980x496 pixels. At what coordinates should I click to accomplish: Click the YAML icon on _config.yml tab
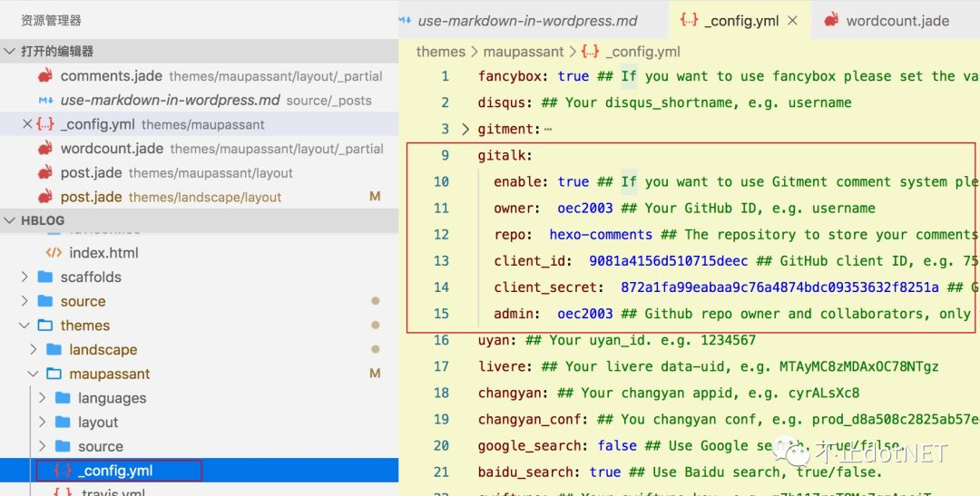coord(689,21)
